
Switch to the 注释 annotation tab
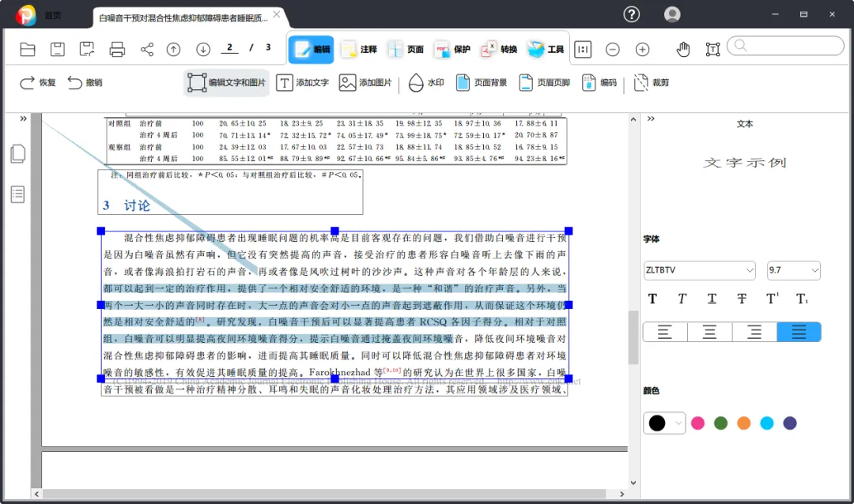click(359, 50)
